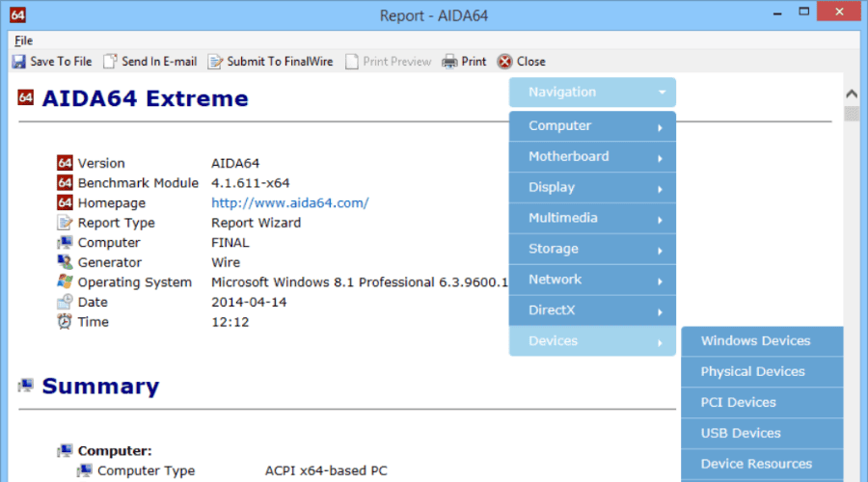
Task: Click the Send In E-mail icon
Action: [x=110, y=62]
